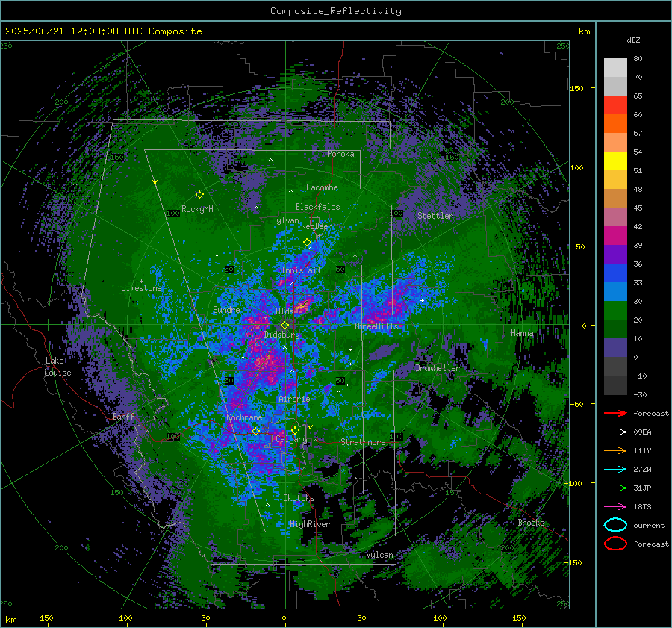Click the Composite_Reflectivity title
Image resolution: width=672 pixels, height=628 pixels.
[x=336, y=11]
